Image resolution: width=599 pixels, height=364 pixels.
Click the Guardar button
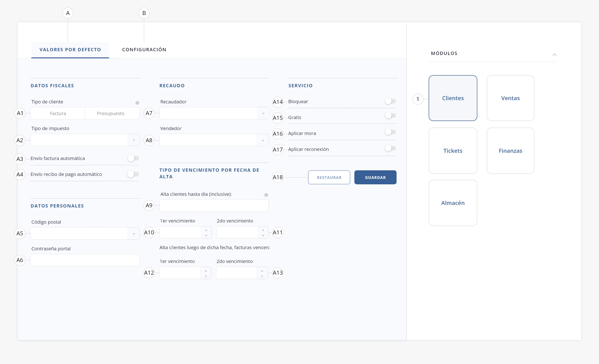375,177
